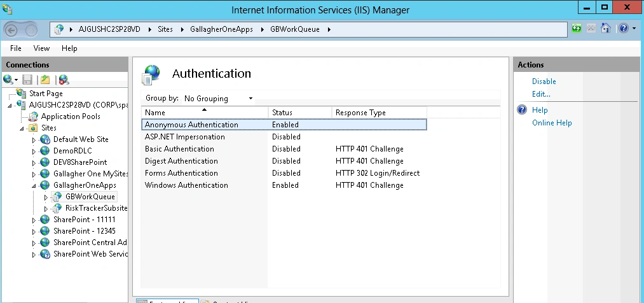Viewport: 644px width, 303px height.
Task: Expand the Gallagher One MySites node
Action: click(34, 174)
